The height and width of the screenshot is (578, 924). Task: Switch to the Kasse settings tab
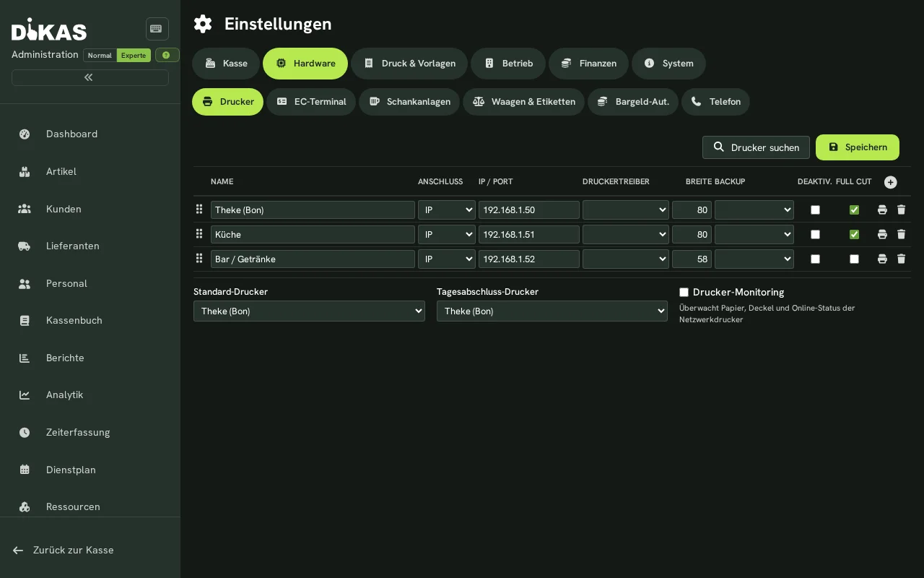(x=226, y=64)
